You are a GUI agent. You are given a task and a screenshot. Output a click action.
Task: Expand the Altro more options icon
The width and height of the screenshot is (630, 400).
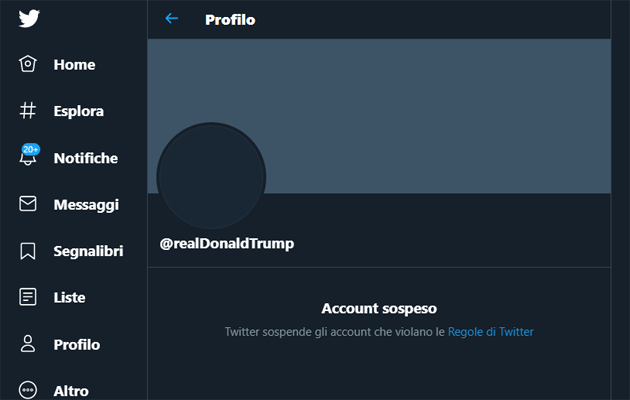[28, 390]
